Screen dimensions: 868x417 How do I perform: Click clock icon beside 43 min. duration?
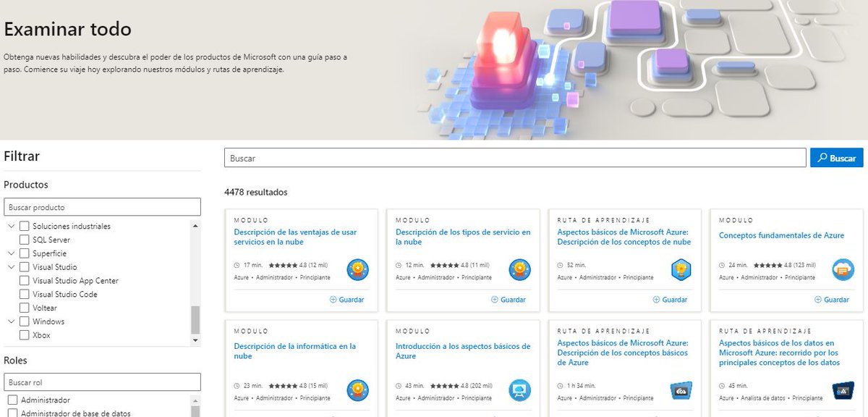(x=399, y=386)
